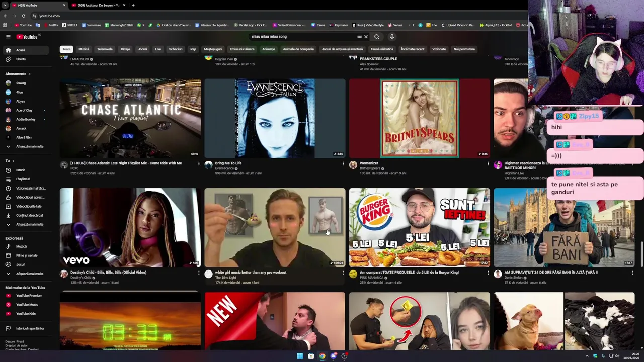The height and width of the screenshot is (362, 644).
Task: Open the on-screen keyboard icon in search
Action: tap(359, 37)
